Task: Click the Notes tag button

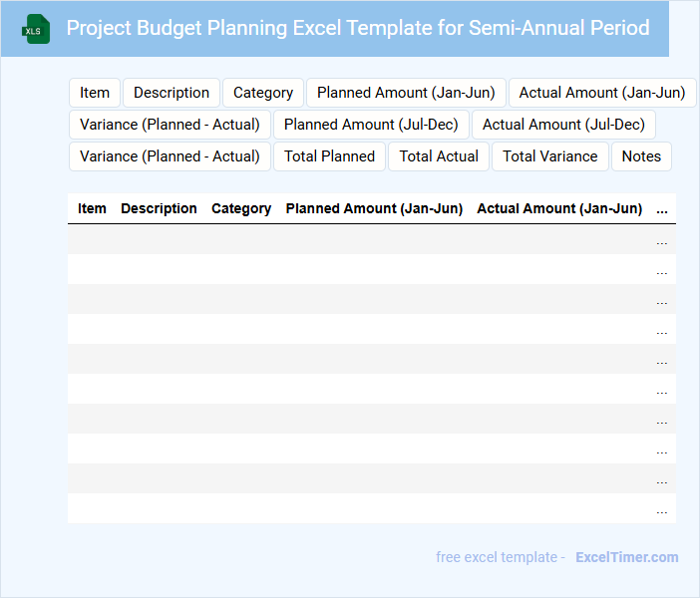Action: click(641, 156)
